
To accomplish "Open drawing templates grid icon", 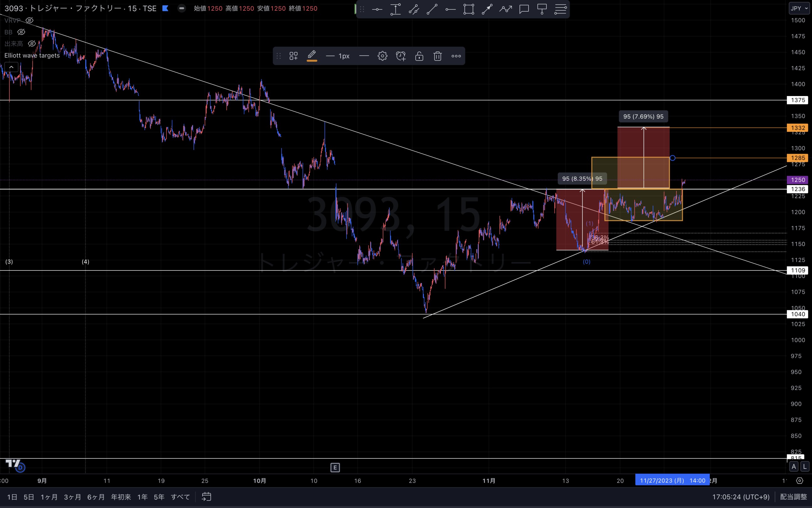I will [x=293, y=56].
